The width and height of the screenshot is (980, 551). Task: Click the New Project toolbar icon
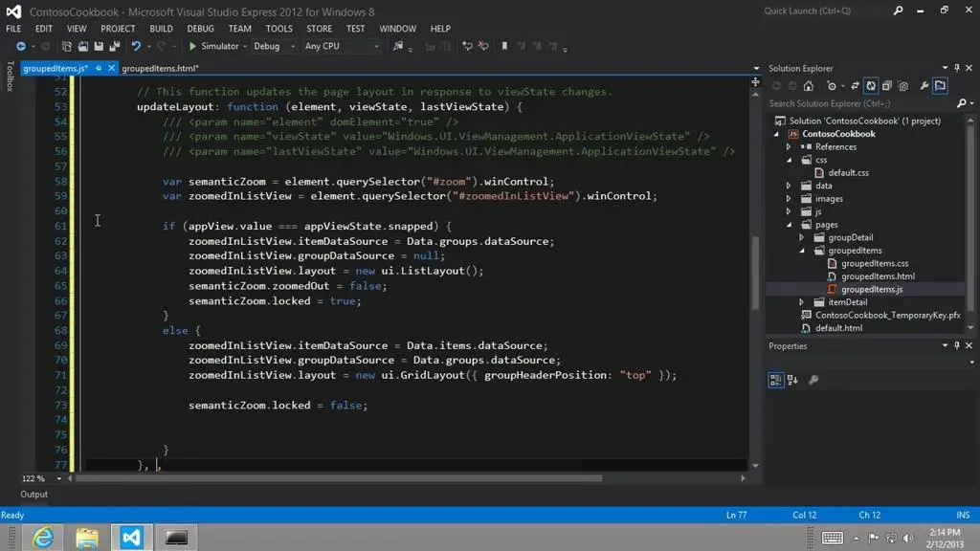(x=66, y=46)
